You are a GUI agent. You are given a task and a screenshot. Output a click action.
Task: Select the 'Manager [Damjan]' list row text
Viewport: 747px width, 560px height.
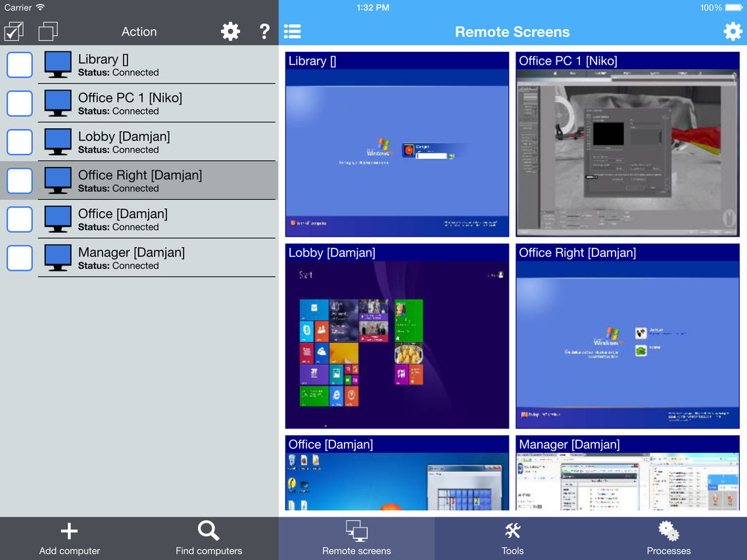point(132,252)
